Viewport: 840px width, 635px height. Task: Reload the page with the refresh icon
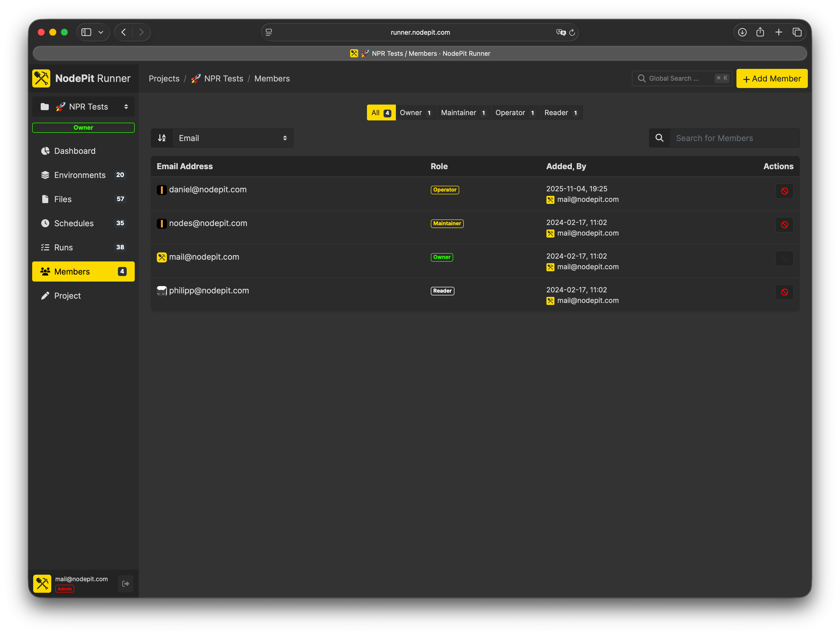click(572, 33)
